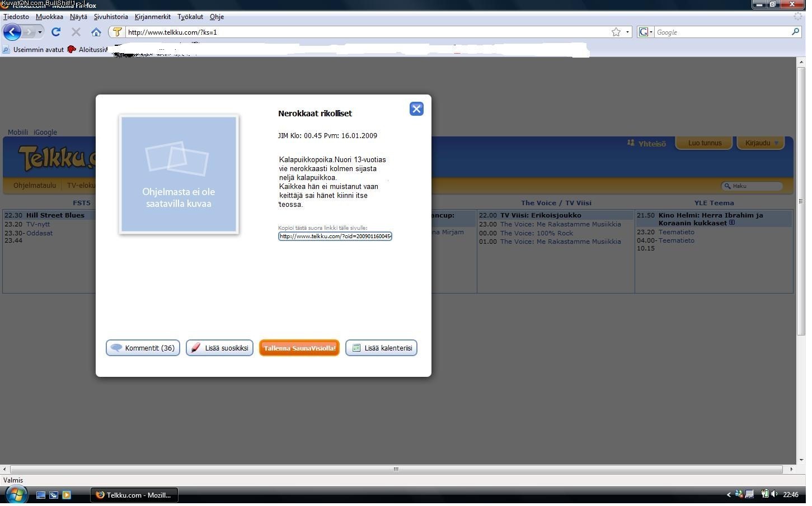Open the Hill Street Blues program

[55, 215]
